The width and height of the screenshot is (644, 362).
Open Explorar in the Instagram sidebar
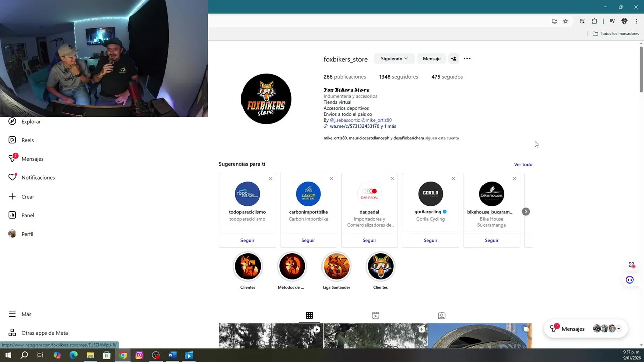click(24, 122)
